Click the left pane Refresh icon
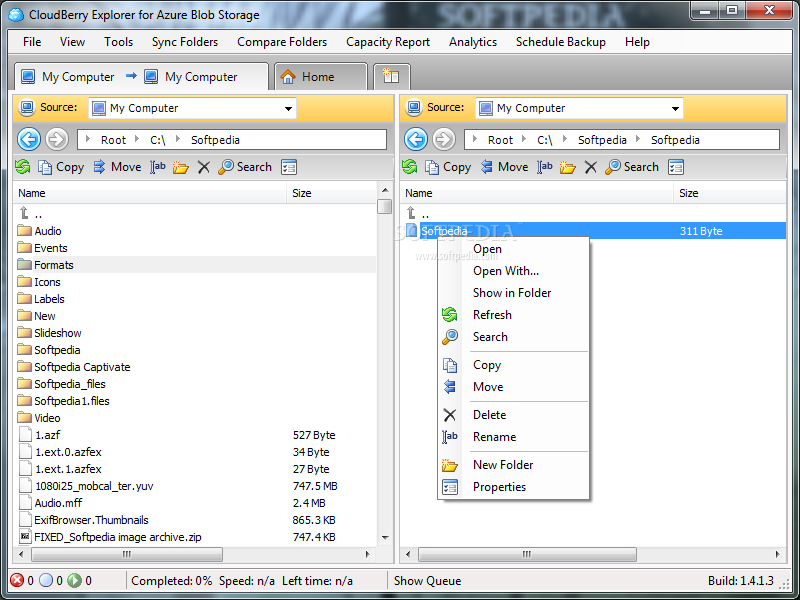The width and height of the screenshot is (800, 600). click(x=22, y=167)
